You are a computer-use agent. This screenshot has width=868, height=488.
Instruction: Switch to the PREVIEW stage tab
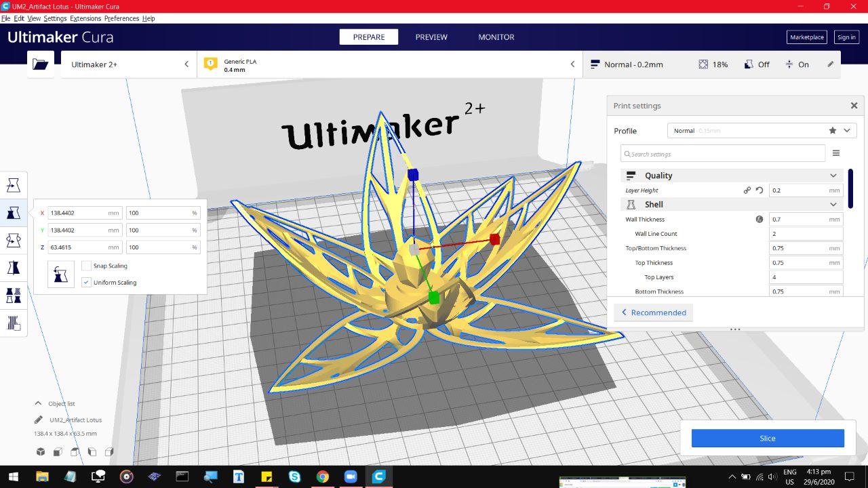tap(431, 37)
